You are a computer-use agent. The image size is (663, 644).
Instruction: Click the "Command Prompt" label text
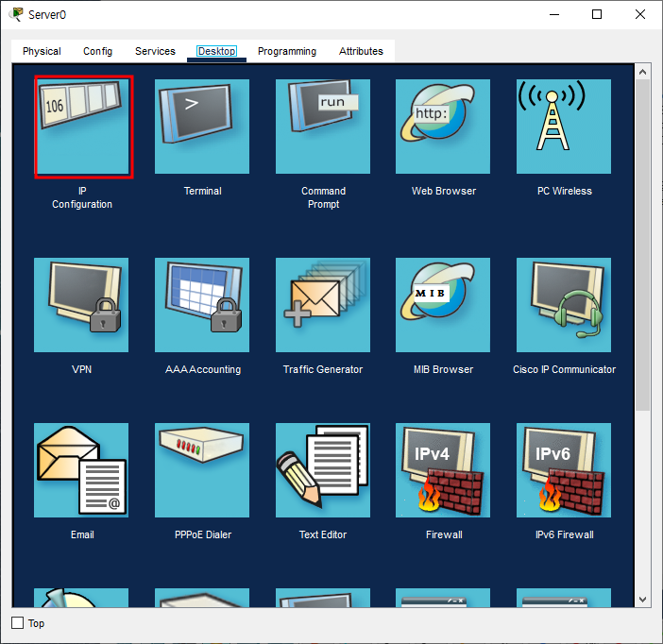point(323,197)
